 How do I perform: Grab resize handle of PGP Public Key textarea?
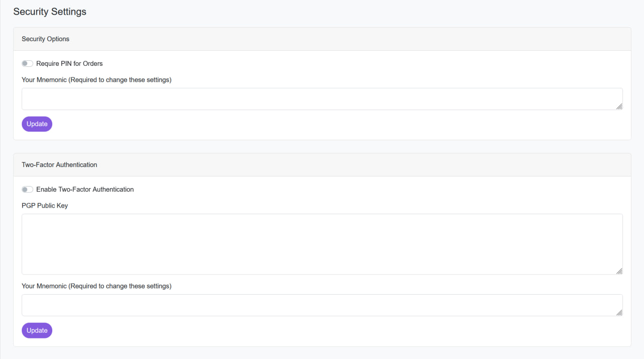tap(619, 271)
